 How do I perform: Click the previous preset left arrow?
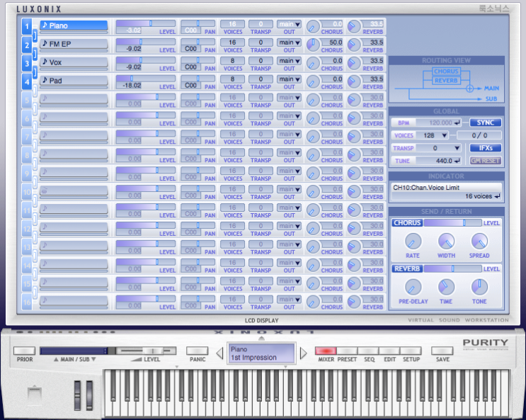click(x=219, y=353)
